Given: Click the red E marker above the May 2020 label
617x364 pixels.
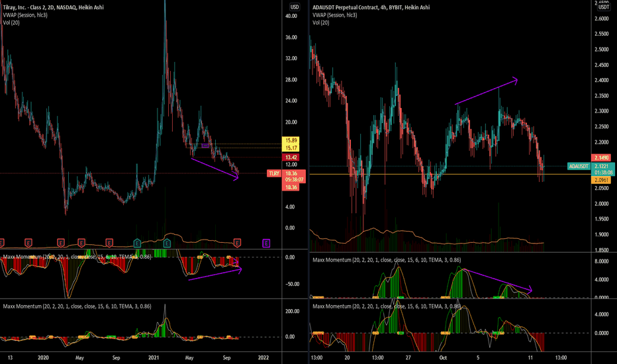Looking at the screenshot, I should coord(81,243).
